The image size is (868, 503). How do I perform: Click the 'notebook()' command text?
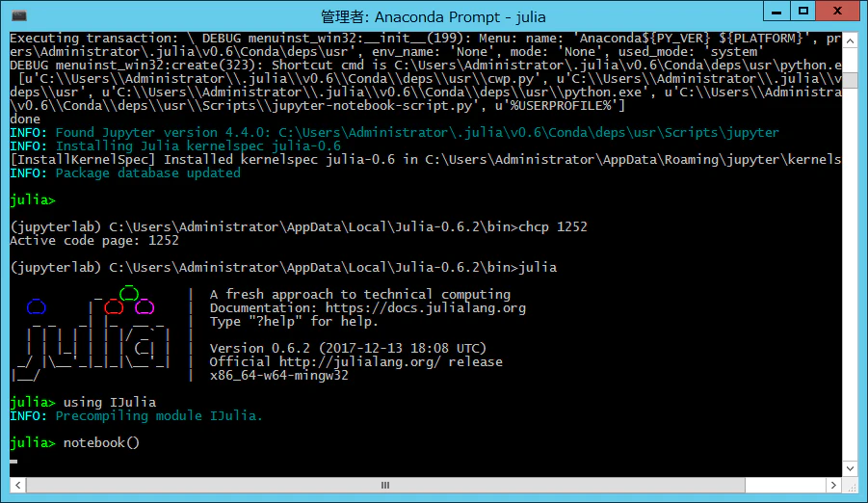[101, 442]
